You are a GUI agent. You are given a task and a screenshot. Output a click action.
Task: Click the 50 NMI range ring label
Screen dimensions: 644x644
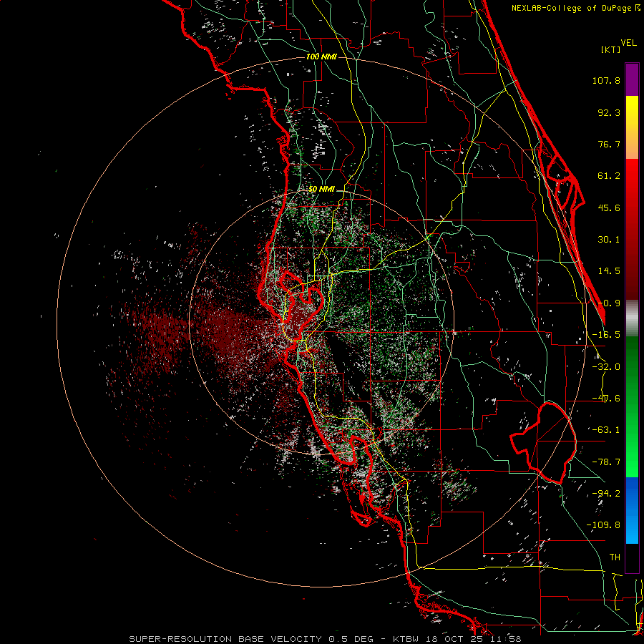click(321, 189)
